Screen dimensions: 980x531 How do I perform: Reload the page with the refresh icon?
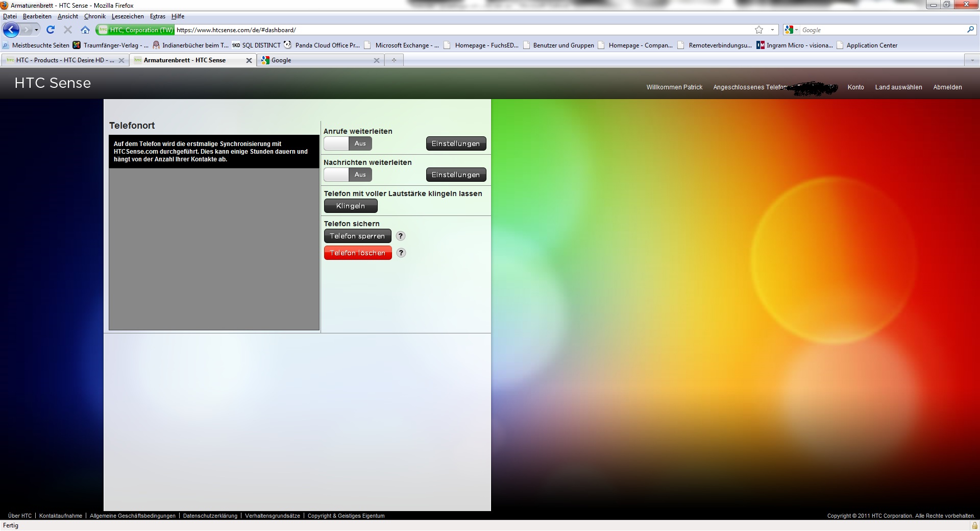pyautogui.click(x=51, y=30)
